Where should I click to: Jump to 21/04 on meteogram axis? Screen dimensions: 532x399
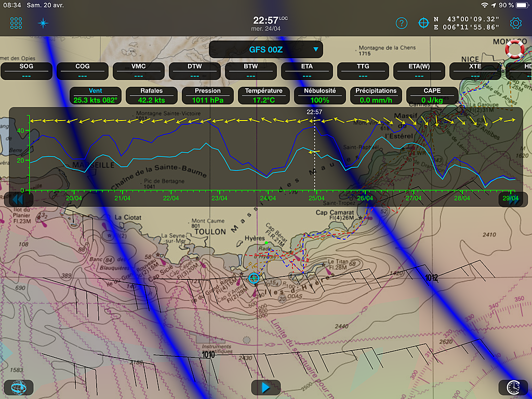[122, 198]
